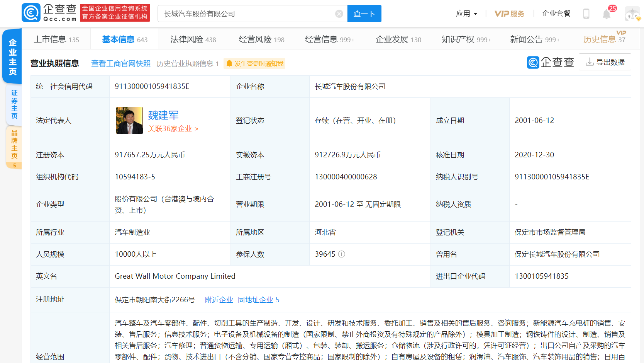Open 企业套餐 link
This screenshot has height=363, width=644.
(556, 14)
